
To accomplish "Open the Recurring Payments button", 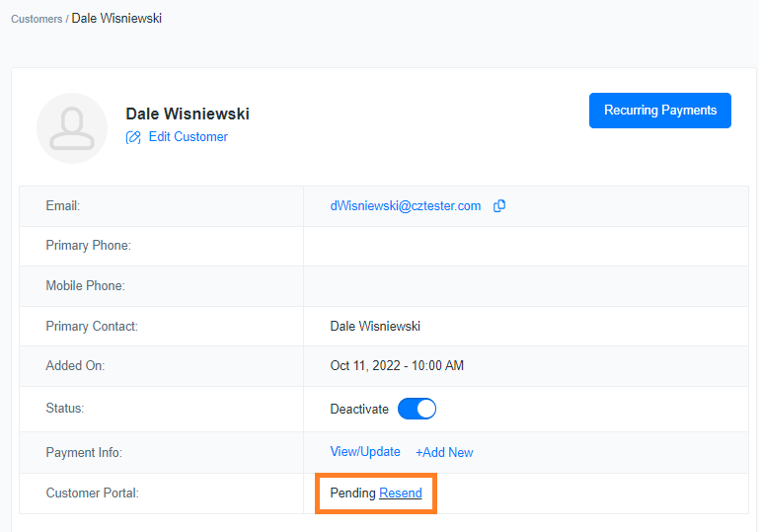I will coord(659,111).
